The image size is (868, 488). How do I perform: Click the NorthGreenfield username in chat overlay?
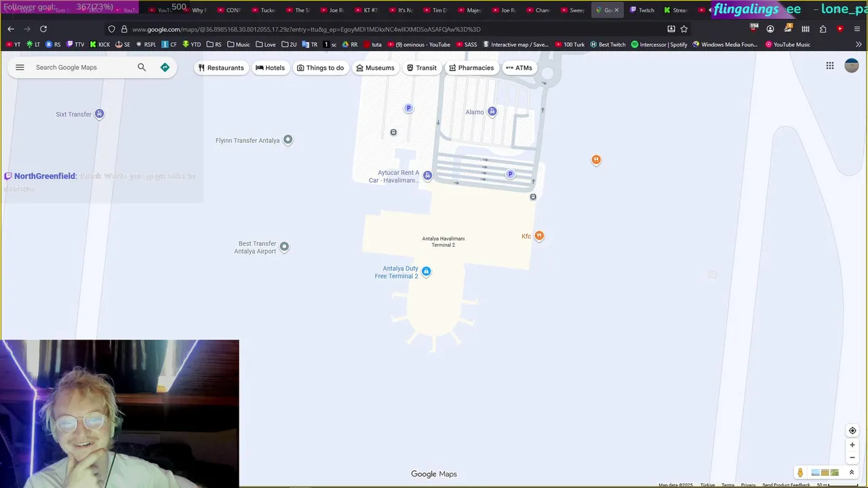[x=45, y=176]
